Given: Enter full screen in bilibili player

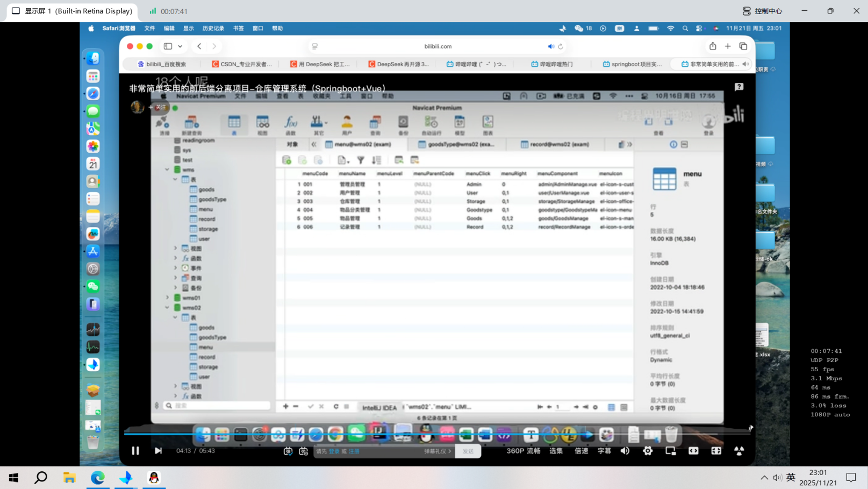Looking at the screenshot, I should tap(739, 451).
